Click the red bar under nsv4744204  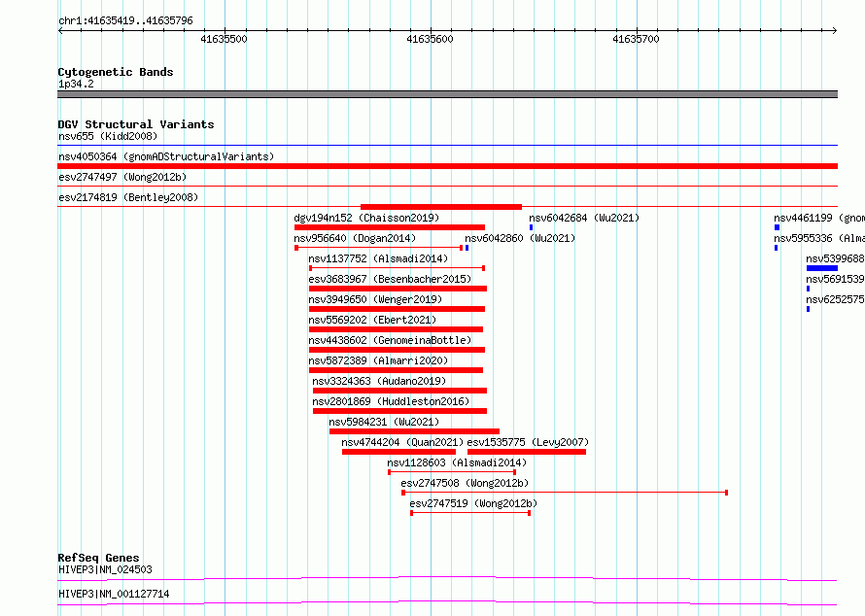[398, 452]
